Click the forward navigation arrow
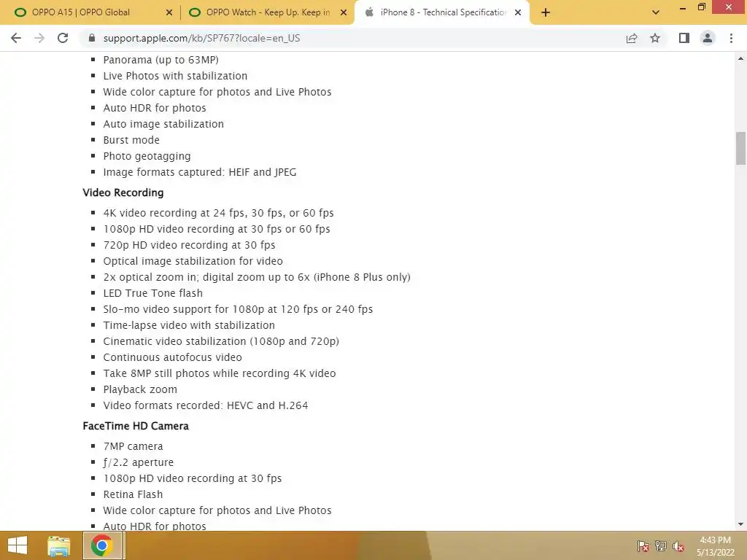The width and height of the screenshot is (747, 560). click(x=39, y=38)
